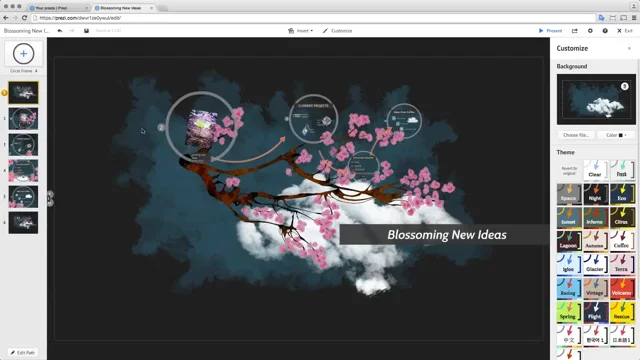Start presentation with Present button
The width and height of the screenshot is (640, 360).
click(550, 31)
